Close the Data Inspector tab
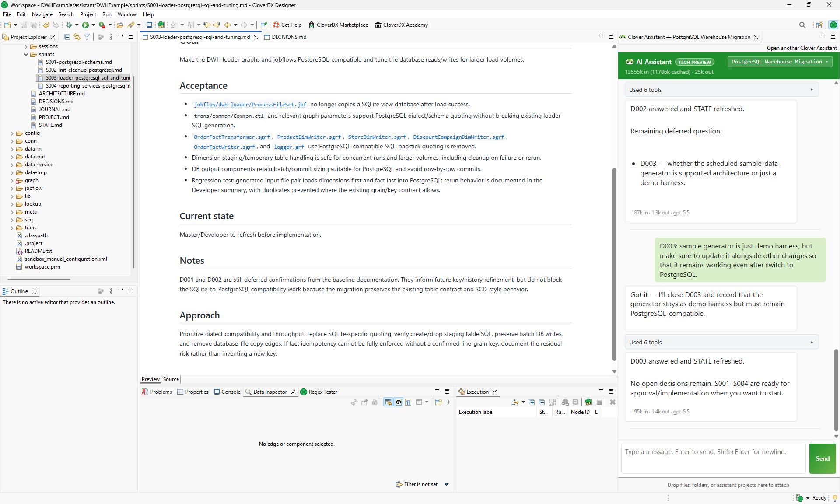The image size is (840, 504). [x=293, y=392]
